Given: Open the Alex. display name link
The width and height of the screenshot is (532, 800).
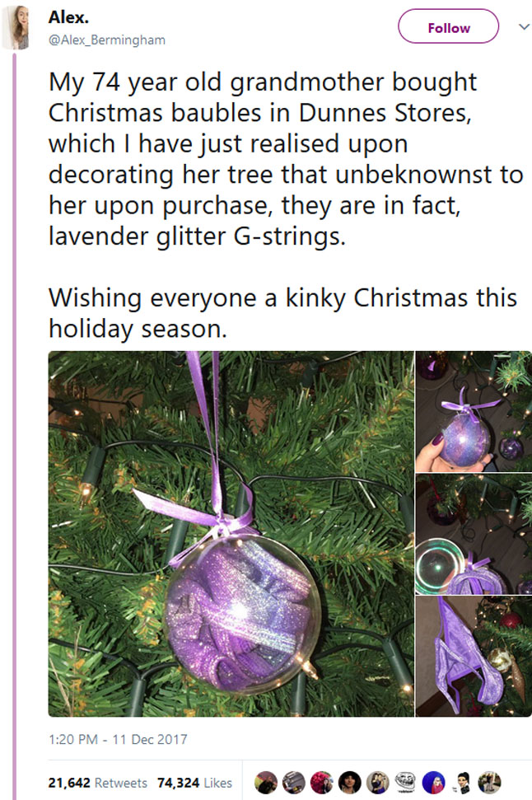Looking at the screenshot, I should 69,17.
